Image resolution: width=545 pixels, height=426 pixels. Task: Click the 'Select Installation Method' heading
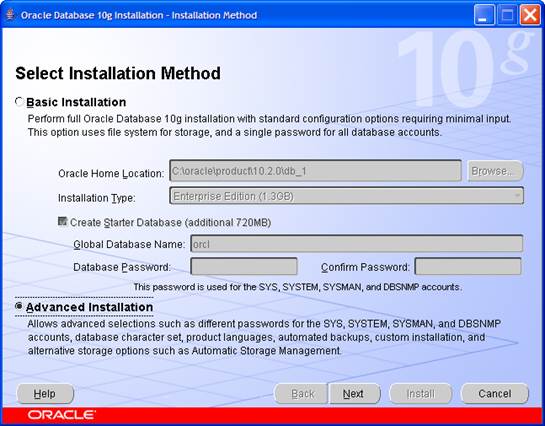coord(118,73)
